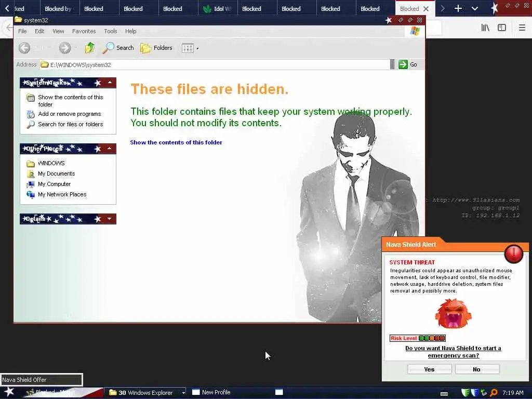Expand the Details panel
The height and width of the screenshot is (399, 532).
click(x=110, y=219)
